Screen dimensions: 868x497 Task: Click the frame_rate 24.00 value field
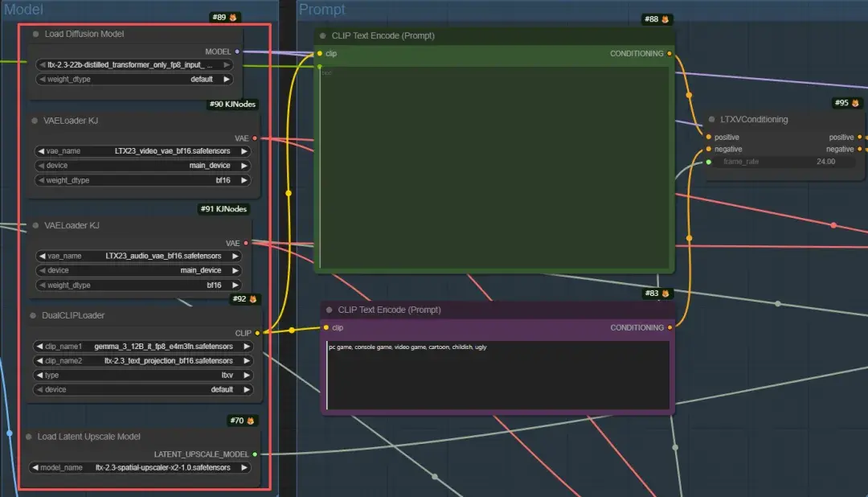click(783, 162)
